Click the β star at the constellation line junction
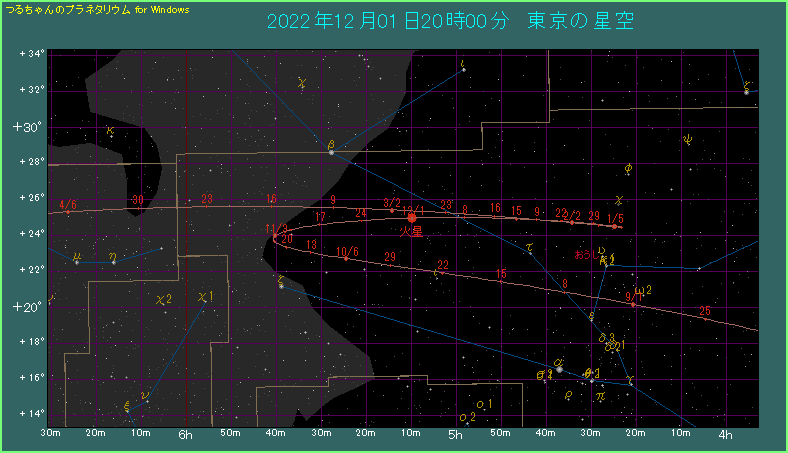Image resolution: width=788 pixels, height=453 pixels. pyautogui.click(x=331, y=152)
